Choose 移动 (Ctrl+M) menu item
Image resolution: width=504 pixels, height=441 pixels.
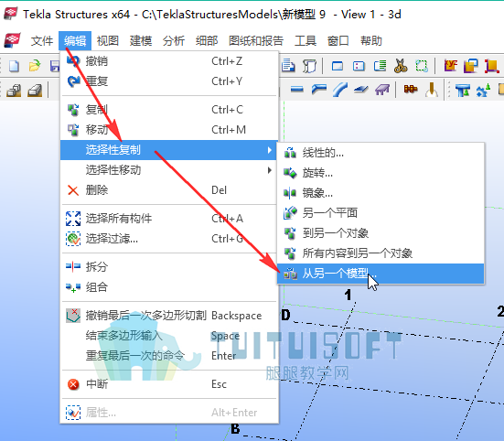(169, 130)
